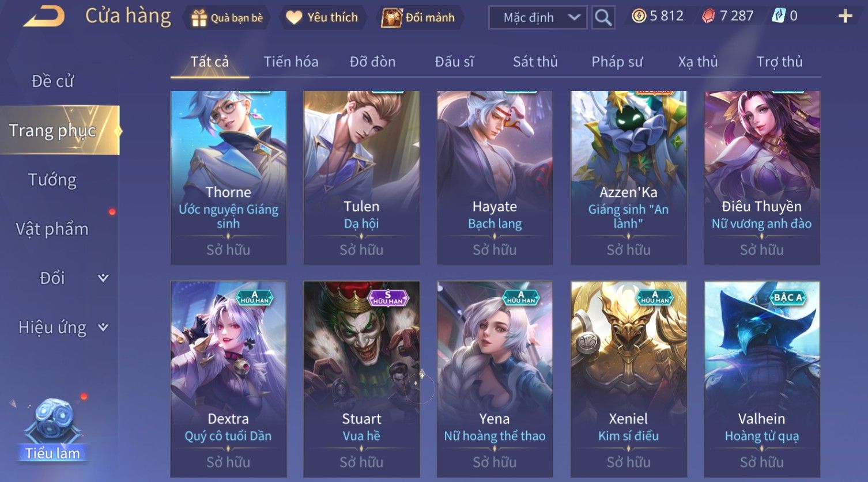The height and width of the screenshot is (482, 868).
Task: Open the search magnifier icon
Action: pos(603,18)
